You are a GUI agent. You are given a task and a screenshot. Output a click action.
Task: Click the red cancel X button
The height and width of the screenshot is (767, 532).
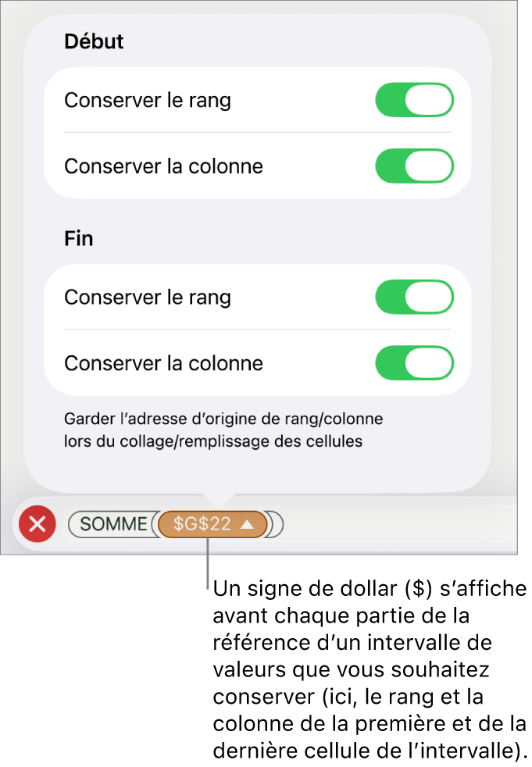pyautogui.click(x=37, y=524)
